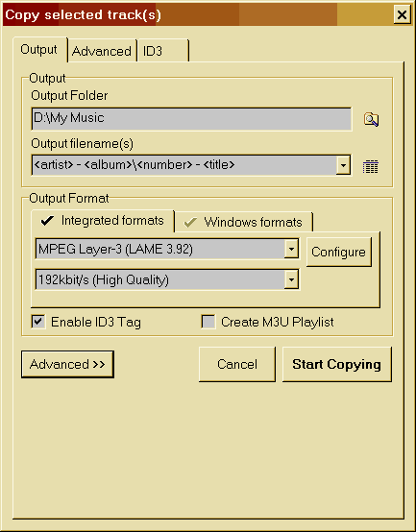
Task: Select the Integrated formats tab
Action: tap(103, 221)
